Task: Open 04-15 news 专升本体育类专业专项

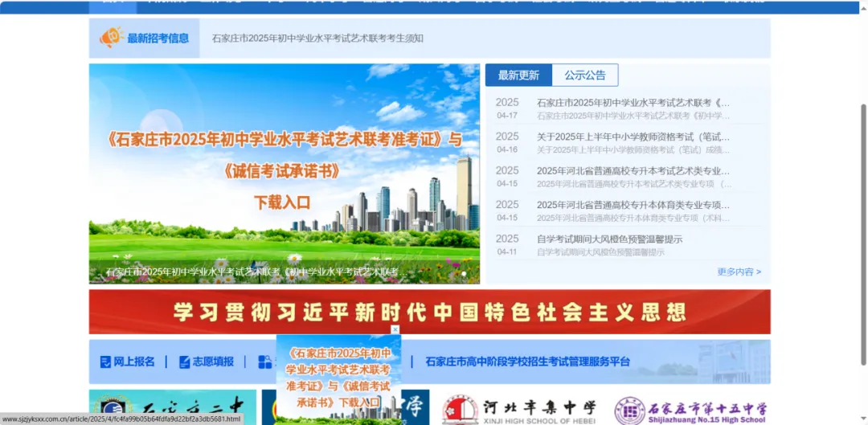Action: (x=633, y=205)
